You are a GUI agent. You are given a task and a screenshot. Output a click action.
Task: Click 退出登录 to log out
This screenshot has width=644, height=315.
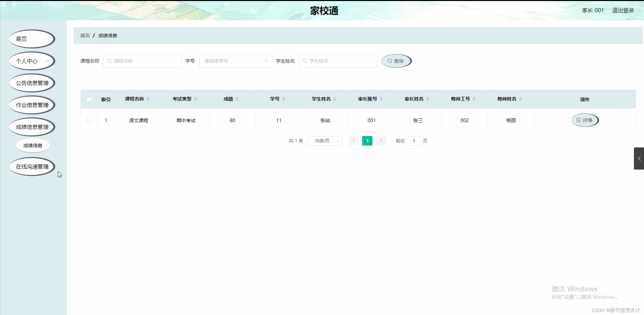(623, 10)
